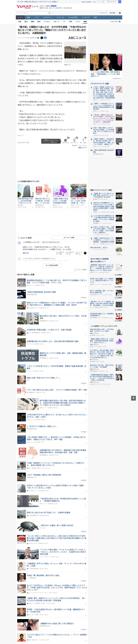Toggle the コメント非表示 checkbox
Image resolution: width=138 pixels, height=644 pixels.
tap(75, 270)
